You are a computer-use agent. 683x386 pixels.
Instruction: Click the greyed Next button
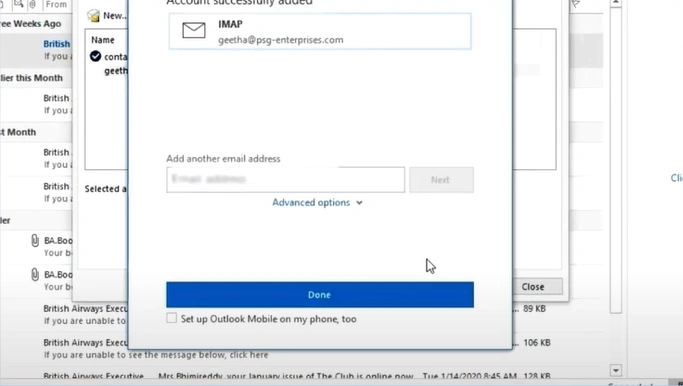pyautogui.click(x=441, y=179)
